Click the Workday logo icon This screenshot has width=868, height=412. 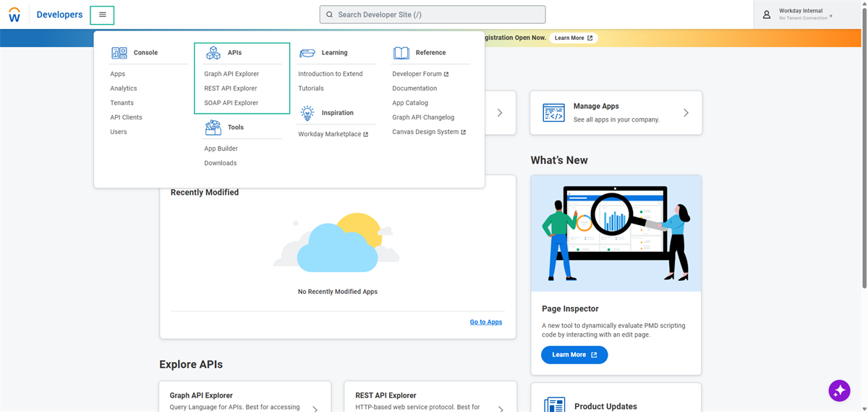click(x=14, y=14)
